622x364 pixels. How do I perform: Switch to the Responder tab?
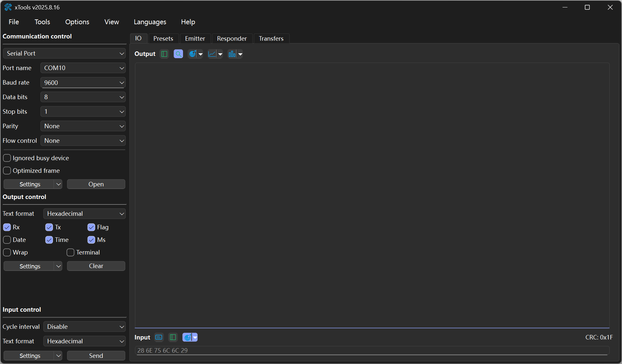(231, 38)
